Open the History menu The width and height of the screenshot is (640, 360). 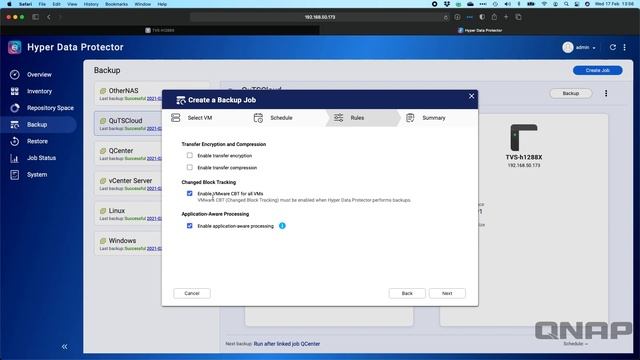[91, 4]
